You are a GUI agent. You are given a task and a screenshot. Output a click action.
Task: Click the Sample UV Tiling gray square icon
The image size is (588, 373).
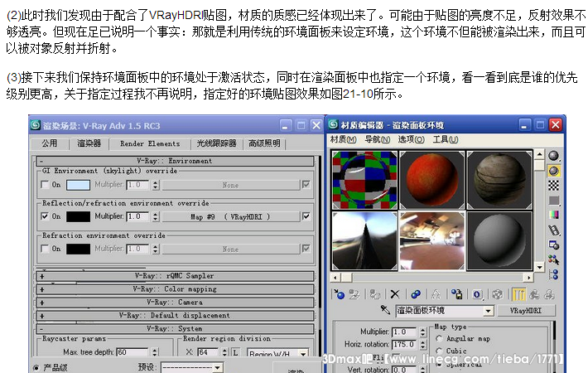coord(553,201)
